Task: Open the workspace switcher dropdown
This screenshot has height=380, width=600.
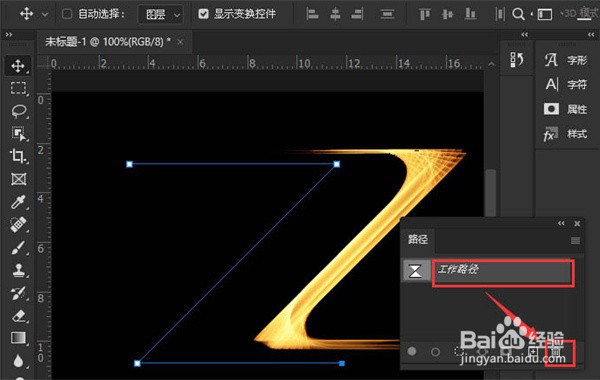Action: pos(545,15)
